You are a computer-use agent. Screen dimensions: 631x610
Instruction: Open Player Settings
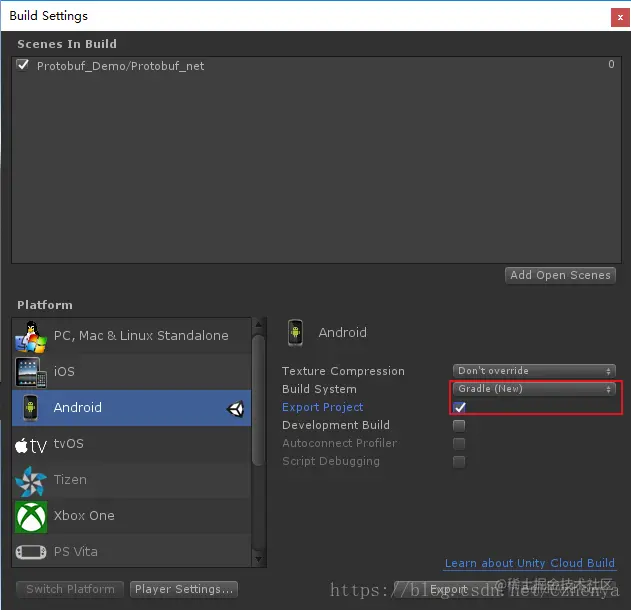tap(184, 589)
